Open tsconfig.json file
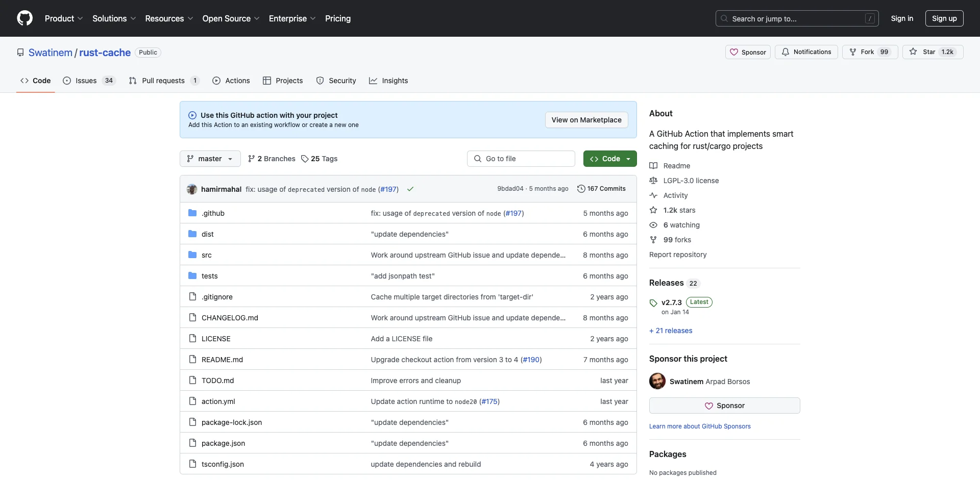 click(223, 464)
